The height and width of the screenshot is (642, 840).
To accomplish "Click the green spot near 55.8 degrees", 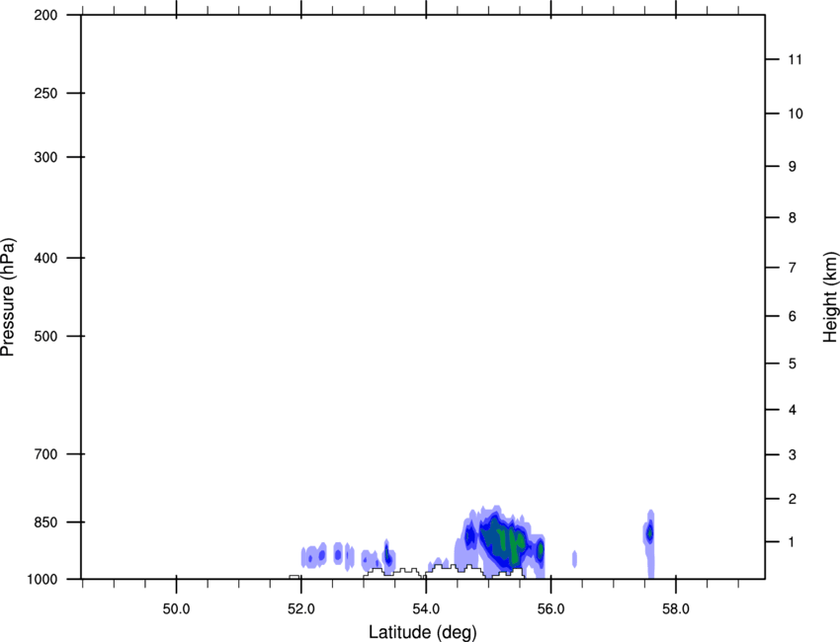I will click(540, 550).
